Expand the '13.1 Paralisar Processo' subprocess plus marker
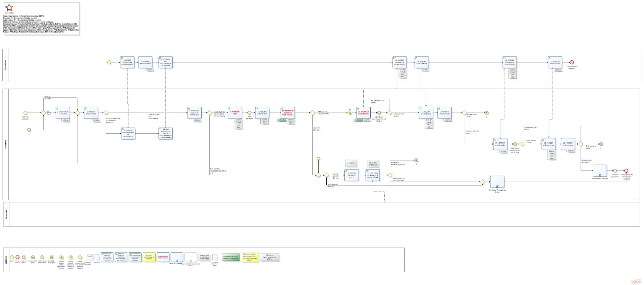Image resolution: width=644 pixels, height=285 pixels. click(600, 176)
